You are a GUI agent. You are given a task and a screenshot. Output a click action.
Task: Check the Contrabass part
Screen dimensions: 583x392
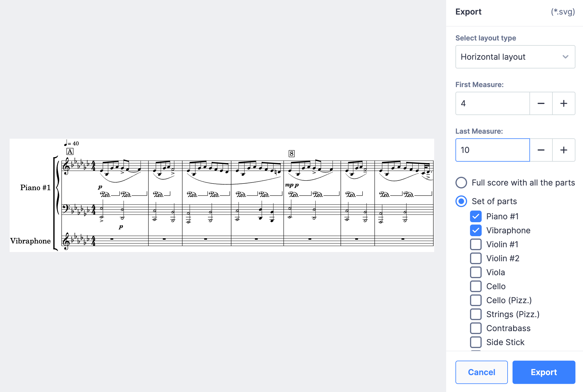point(476,328)
